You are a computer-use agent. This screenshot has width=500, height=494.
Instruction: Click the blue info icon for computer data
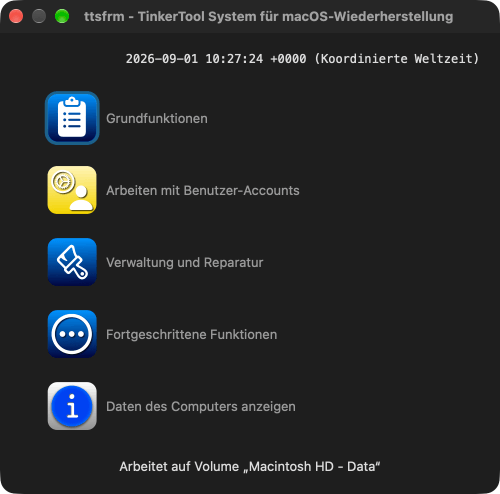[72, 406]
